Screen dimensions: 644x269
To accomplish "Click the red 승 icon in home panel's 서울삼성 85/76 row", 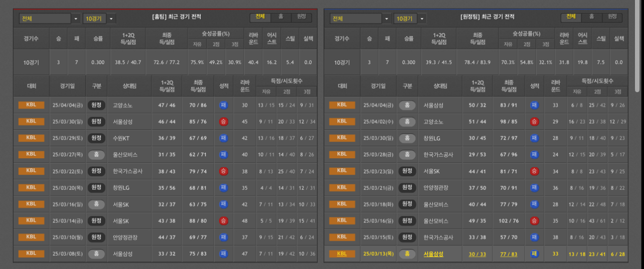I will pyautogui.click(x=223, y=122).
